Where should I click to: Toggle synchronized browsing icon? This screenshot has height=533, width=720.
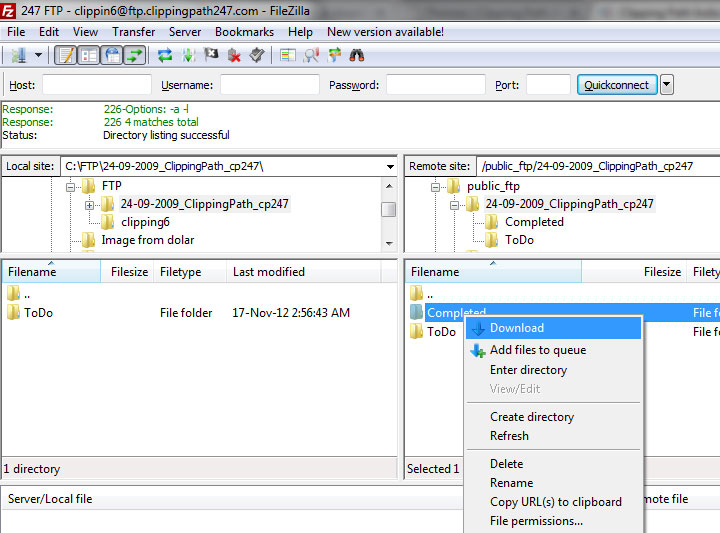(334, 56)
